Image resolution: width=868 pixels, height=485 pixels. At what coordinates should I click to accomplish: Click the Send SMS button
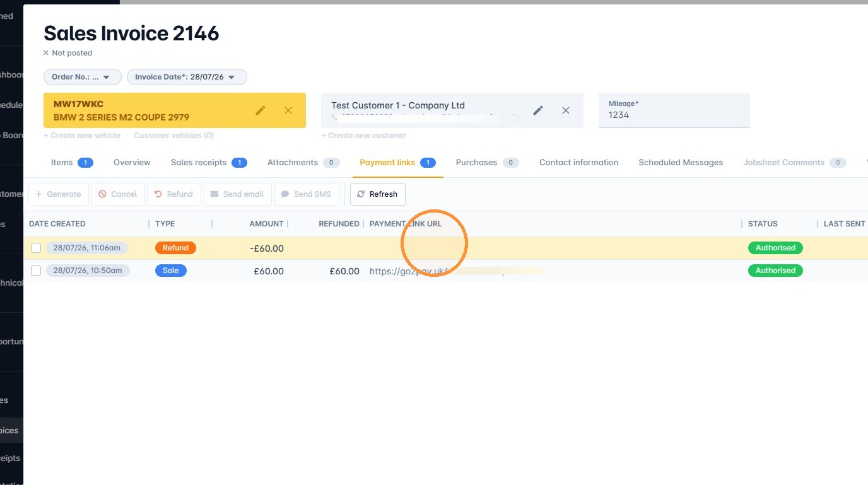click(x=307, y=194)
